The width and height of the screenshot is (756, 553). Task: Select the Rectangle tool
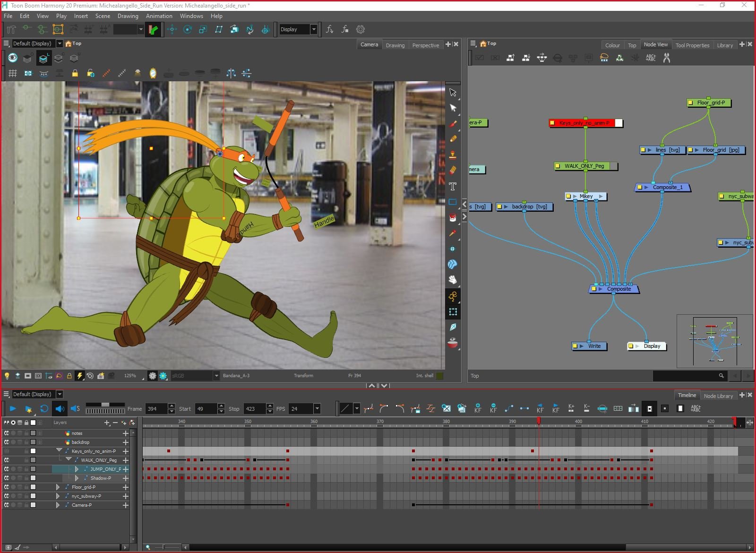(x=453, y=202)
